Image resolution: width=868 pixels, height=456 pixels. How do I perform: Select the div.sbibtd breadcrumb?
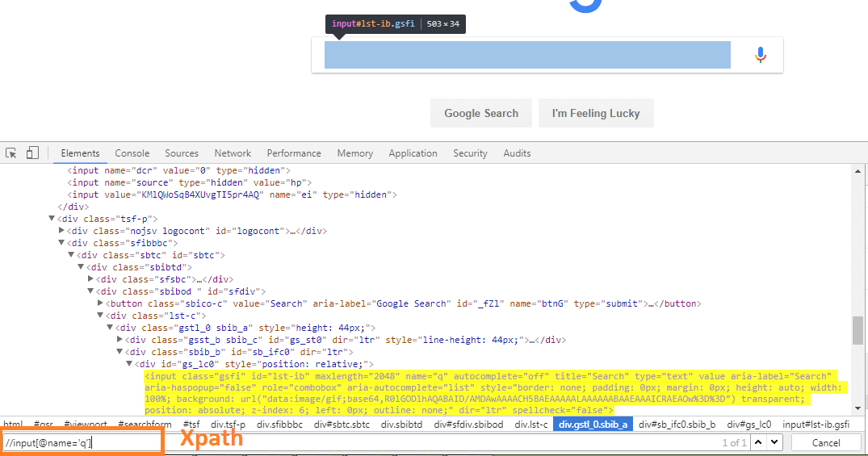pyautogui.click(x=401, y=425)
